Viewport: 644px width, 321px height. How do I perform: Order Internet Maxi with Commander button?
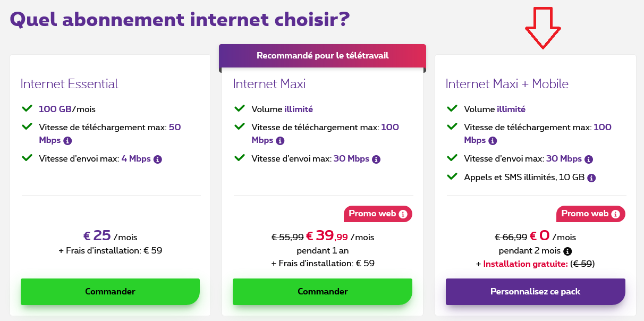(323, 292)
